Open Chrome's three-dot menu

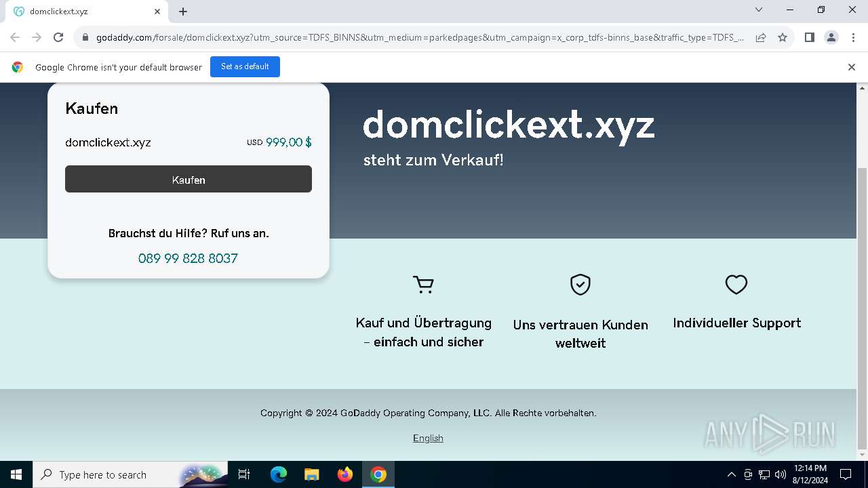(853, 37)
